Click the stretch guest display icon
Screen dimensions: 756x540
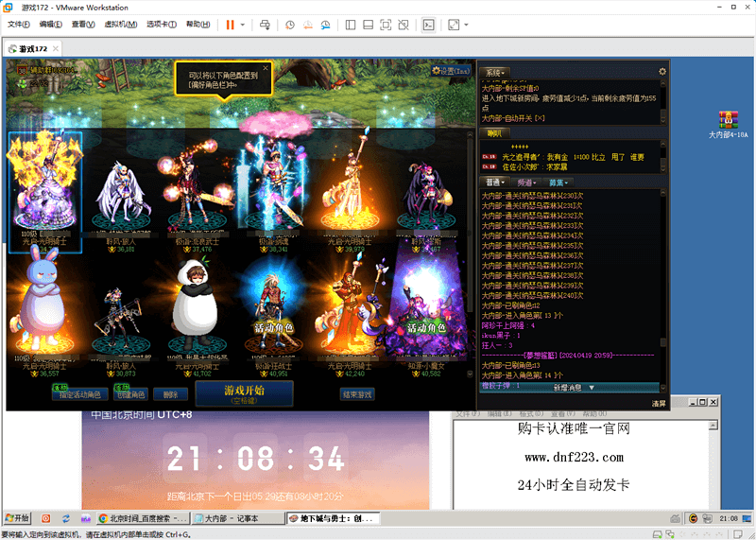coord(454,25)
